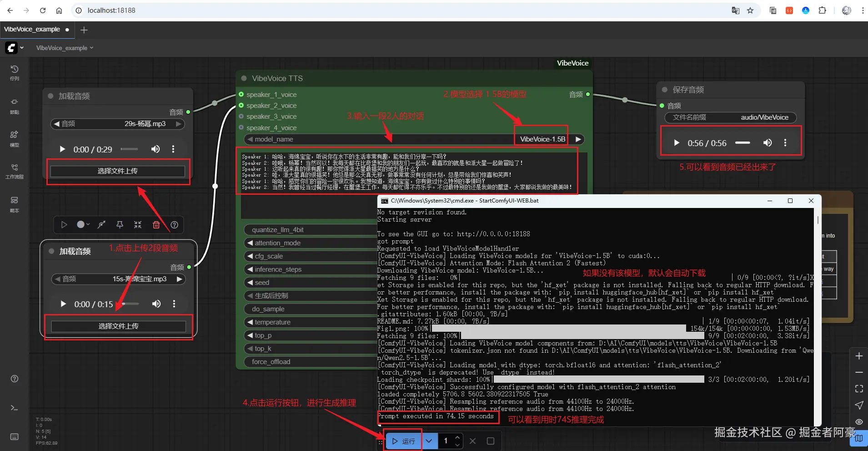Open the color picker dropdown in node toolbox
The height and width of the screenshot is (451, 868).
coord(83,225)
